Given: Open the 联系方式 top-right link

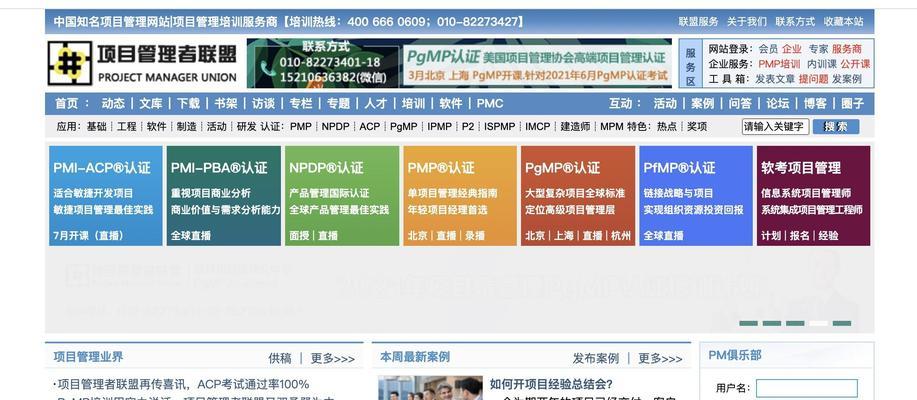Looking at the screenshot, I should coord(795,22).
